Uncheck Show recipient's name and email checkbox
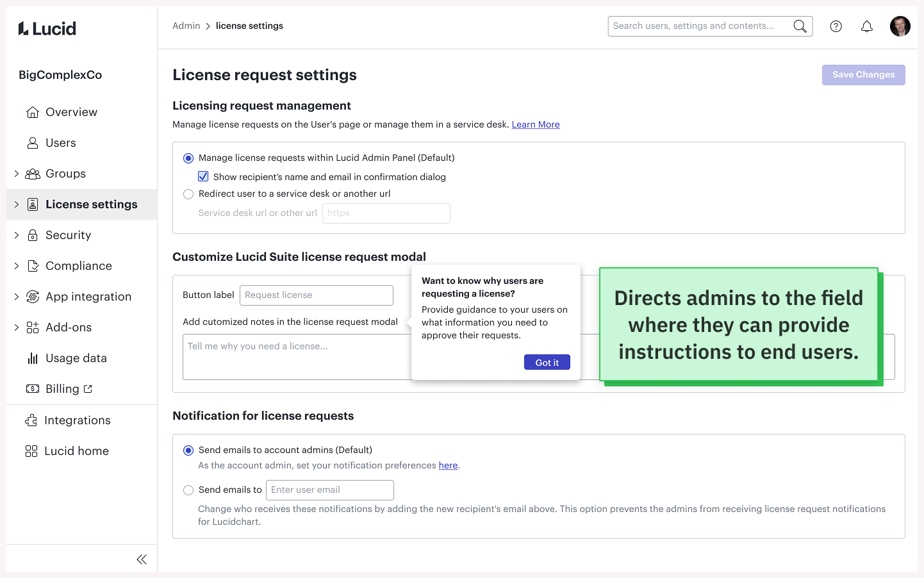The image size is (924, 578). (203, 176)
